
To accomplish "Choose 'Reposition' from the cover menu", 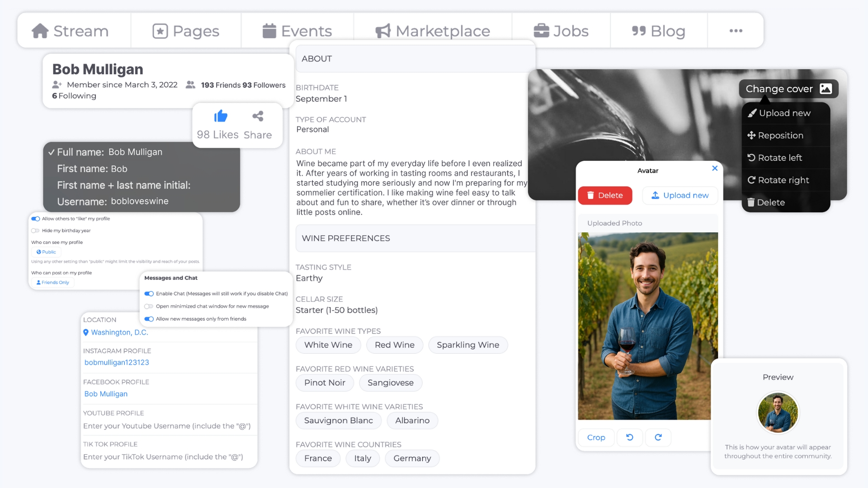I will pos(775,135).
